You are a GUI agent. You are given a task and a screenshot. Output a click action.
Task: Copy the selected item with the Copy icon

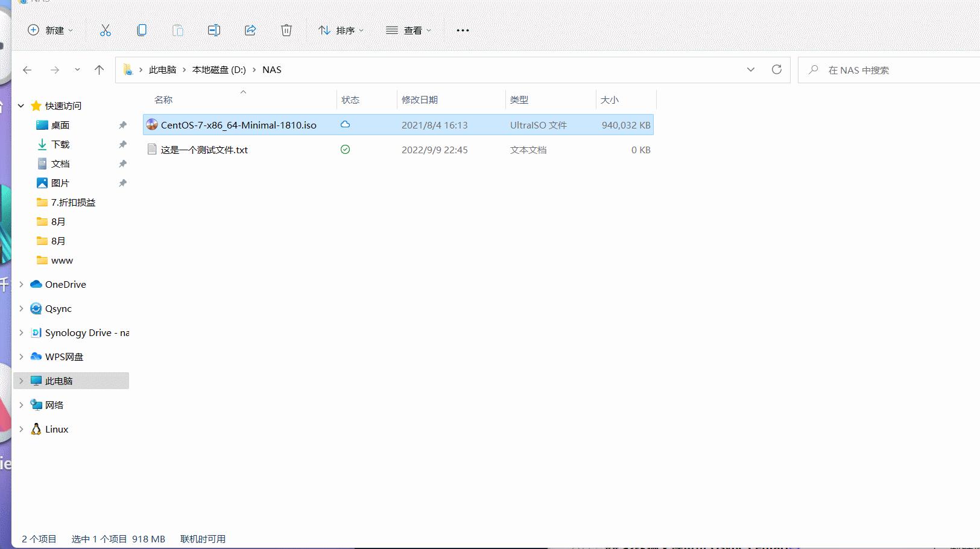[142, 30]
